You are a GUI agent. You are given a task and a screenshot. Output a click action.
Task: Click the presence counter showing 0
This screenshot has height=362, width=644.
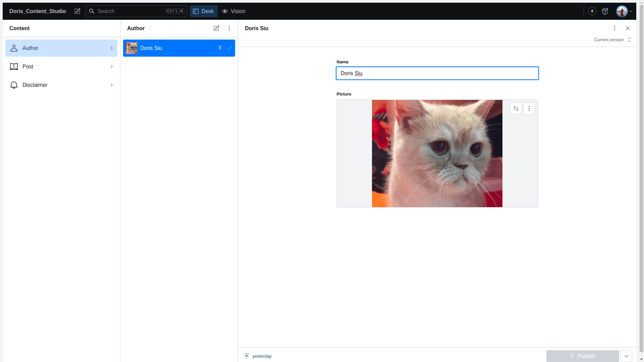coord(592,11)
